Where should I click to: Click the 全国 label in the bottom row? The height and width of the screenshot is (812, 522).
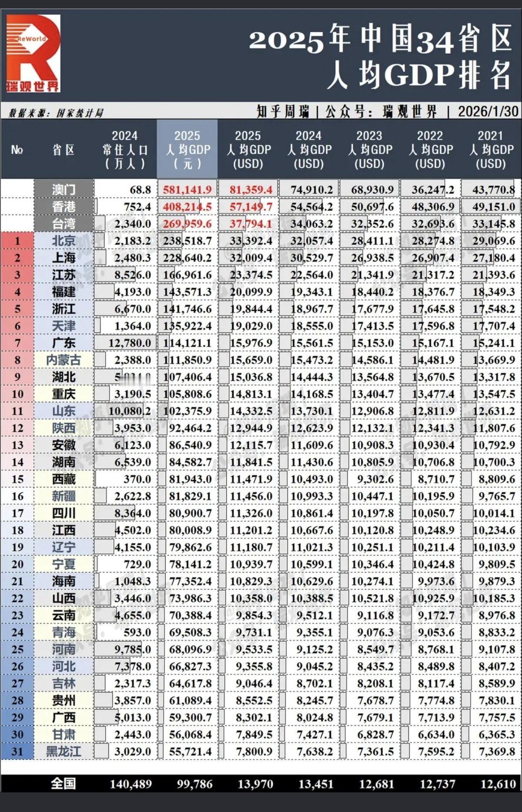pyautogui.click(x=64, y=784)
